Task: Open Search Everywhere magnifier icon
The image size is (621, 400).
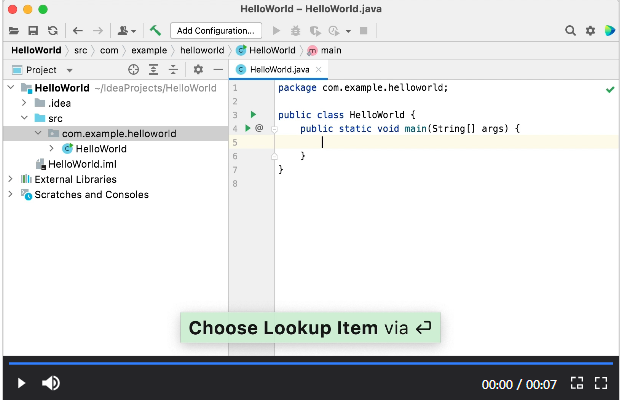Action: [570, 30]
